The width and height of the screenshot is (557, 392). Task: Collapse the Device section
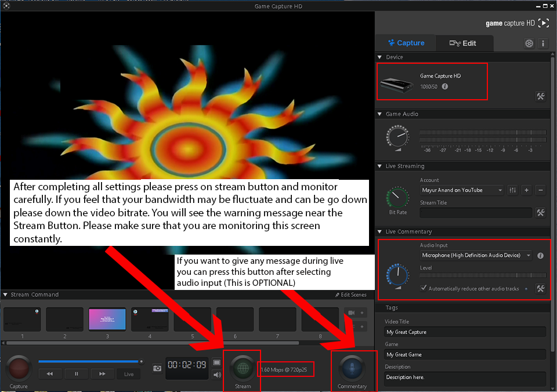pos(379,57)
